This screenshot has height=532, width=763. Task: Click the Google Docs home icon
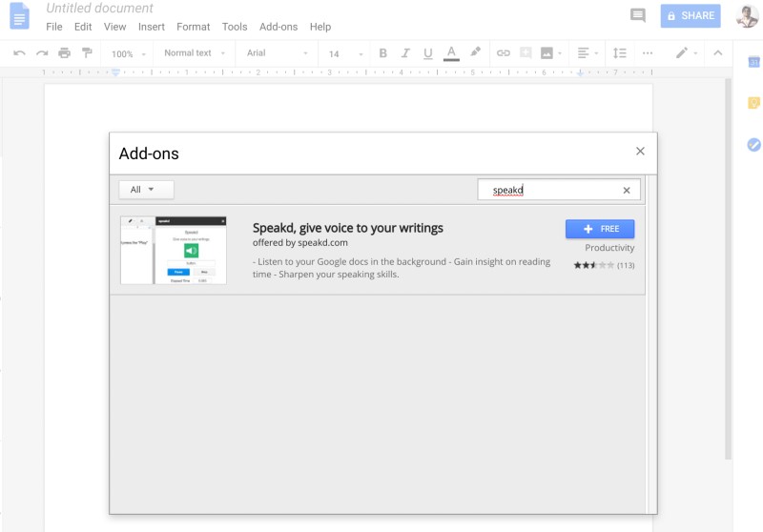point(19,15)
